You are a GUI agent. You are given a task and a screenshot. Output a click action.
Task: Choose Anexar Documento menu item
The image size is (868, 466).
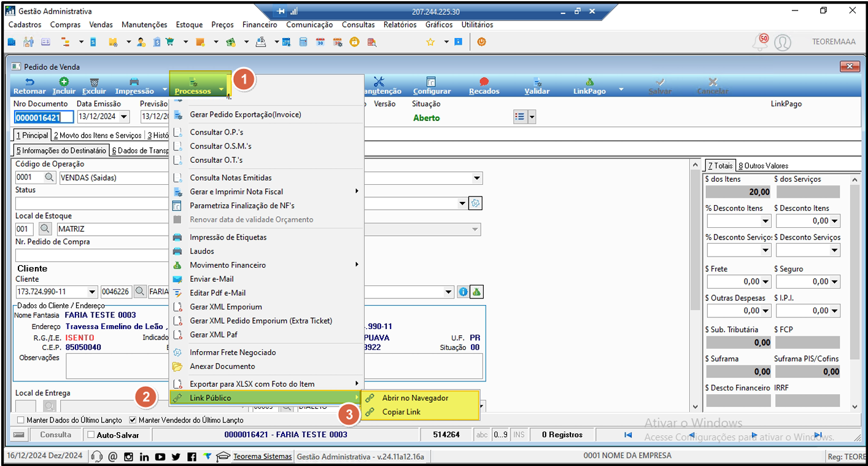coord(266,367)
